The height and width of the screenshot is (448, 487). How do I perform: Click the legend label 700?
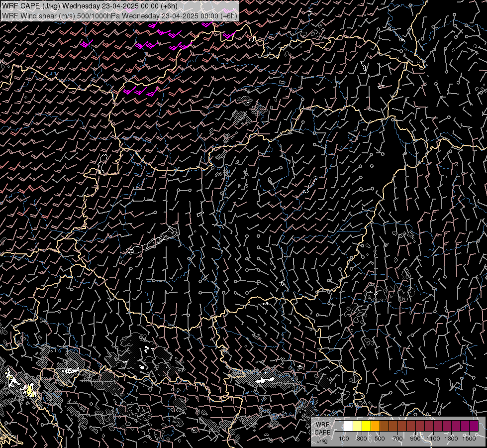click(x=397, y=439)
